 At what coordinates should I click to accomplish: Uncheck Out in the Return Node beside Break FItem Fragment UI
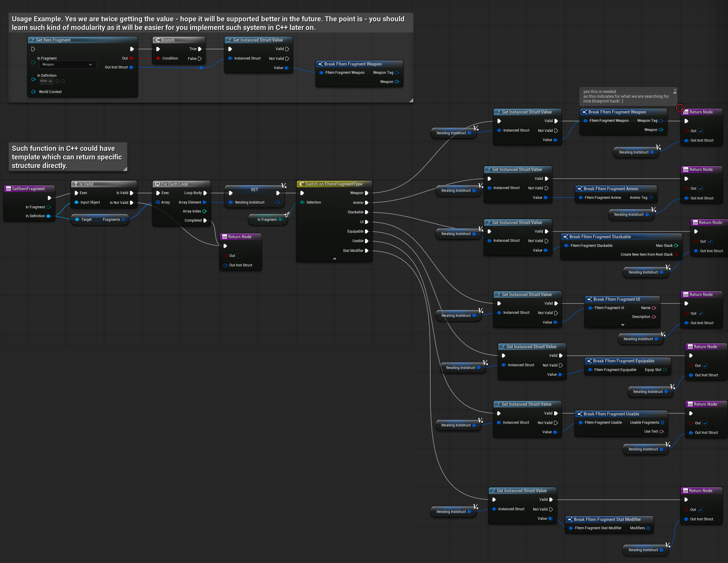[x=700, y=314]
